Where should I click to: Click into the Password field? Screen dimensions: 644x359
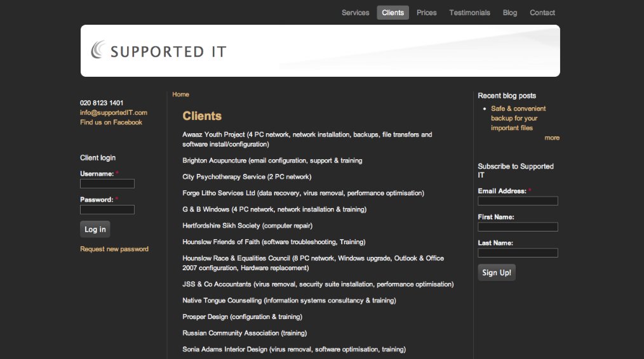coord(107,210)
